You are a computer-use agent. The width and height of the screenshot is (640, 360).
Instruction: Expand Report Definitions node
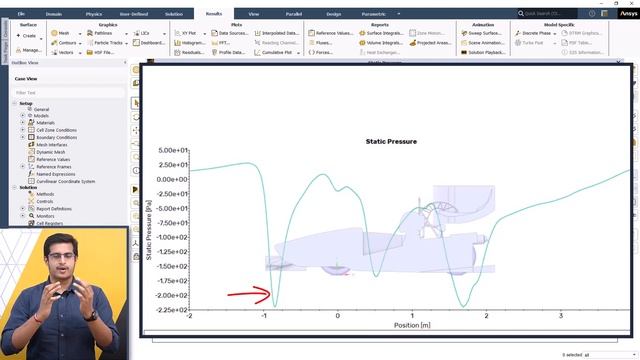click(x=23, y=209)
